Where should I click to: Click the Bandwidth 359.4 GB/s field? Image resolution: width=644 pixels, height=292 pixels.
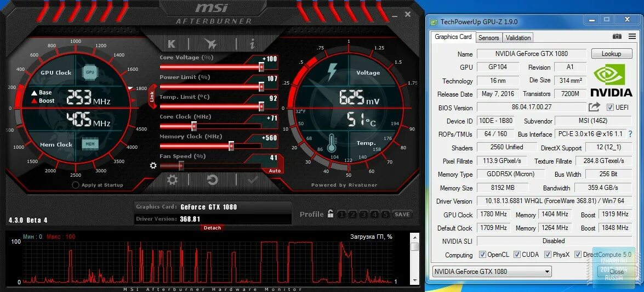coord(603,188)
